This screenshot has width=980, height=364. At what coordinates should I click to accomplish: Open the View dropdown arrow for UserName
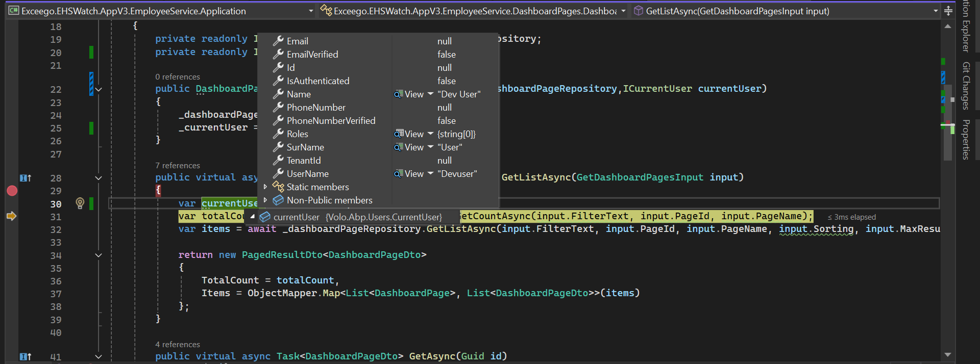pyautogui.click(x=430, y=174)
